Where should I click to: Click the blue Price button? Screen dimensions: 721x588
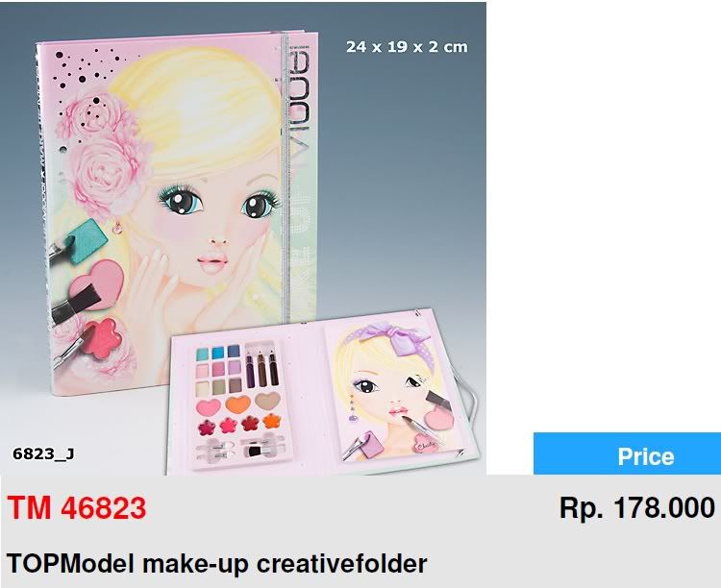(x=627, y=453)
